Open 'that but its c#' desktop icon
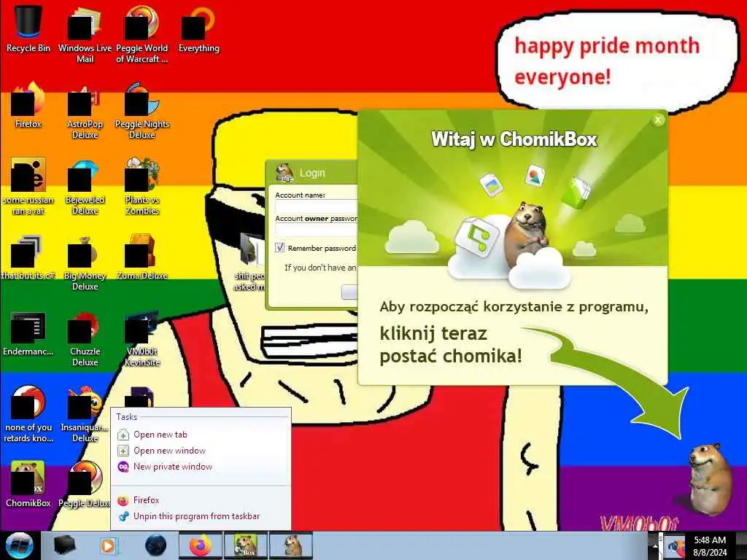 pos(28,257)
